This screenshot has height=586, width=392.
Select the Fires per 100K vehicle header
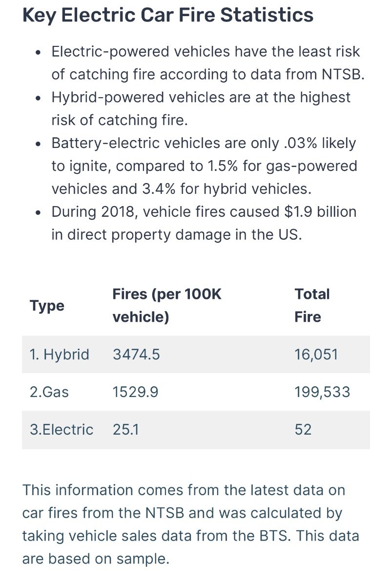coord(167,306)
